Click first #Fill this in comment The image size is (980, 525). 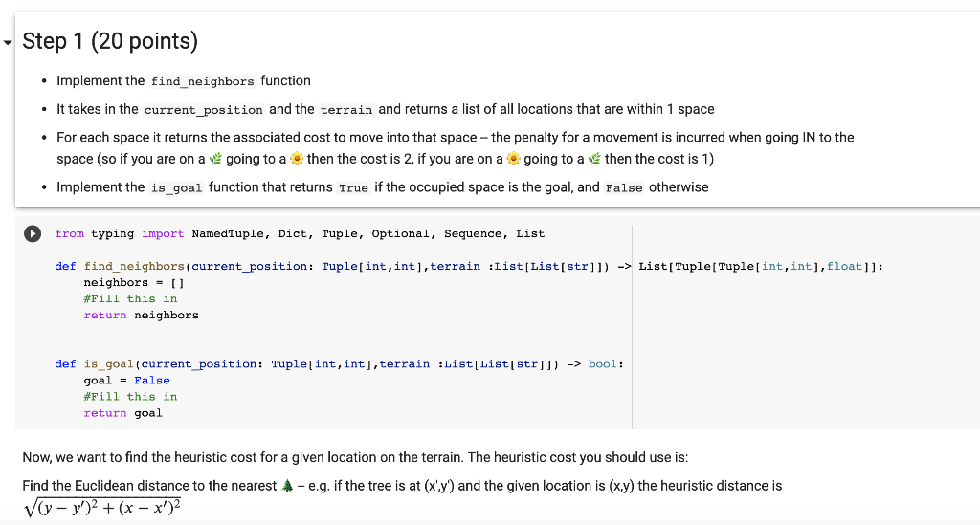(130, 298)
